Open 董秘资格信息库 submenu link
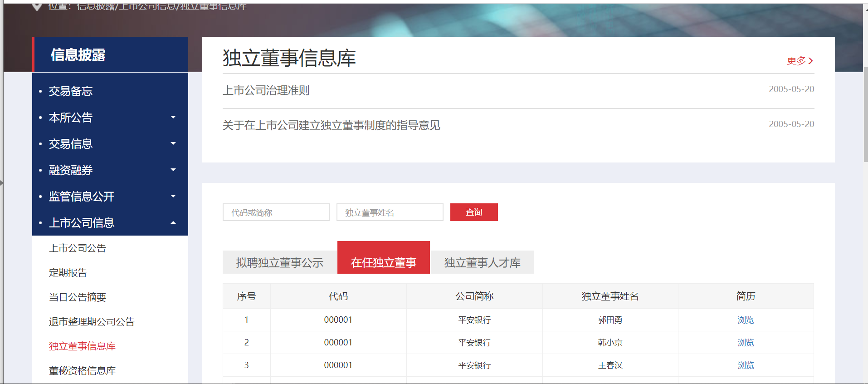Image resolution: width=868 pixels, height=384 pixels. [x=82, y=371]
